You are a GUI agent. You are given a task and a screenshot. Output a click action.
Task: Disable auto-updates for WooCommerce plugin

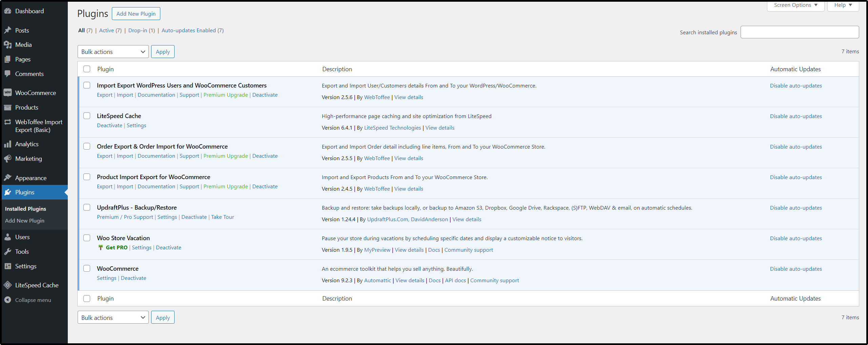point(796,269)
